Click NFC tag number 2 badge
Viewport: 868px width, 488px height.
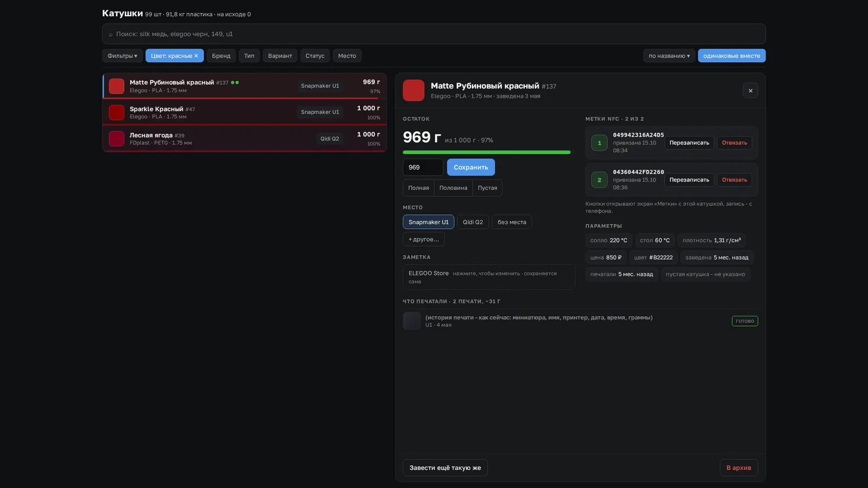pyautogui.click(x=599, y=180)
